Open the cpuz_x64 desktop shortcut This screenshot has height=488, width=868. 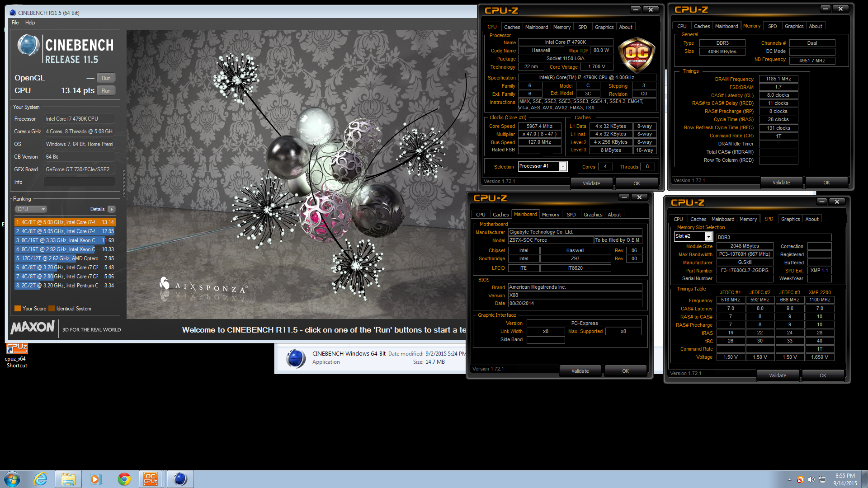click(x=17, y=356)
